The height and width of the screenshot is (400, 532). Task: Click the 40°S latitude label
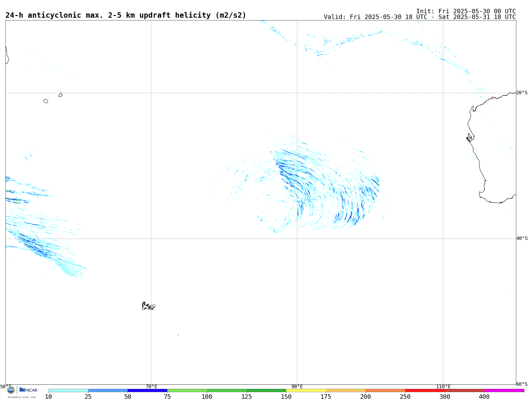[522, 238]
